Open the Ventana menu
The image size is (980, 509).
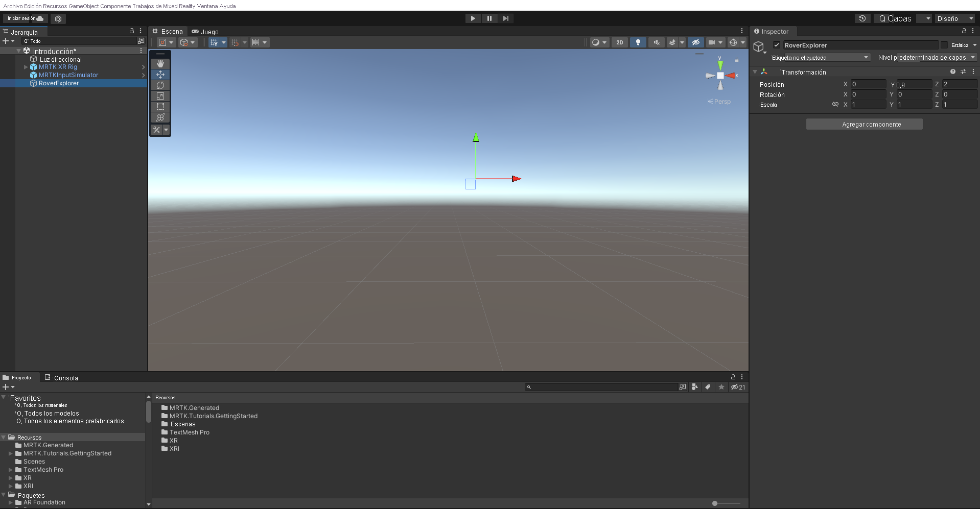tap(207, 6)
